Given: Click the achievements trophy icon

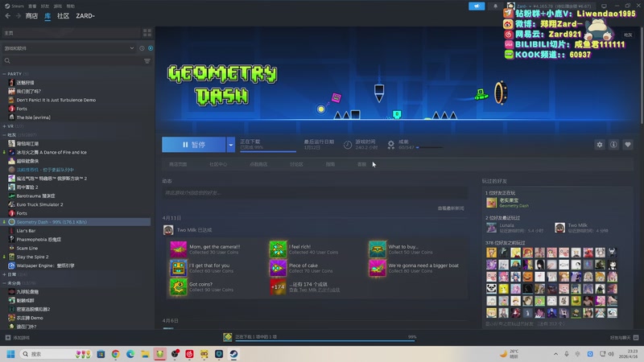Looking at the screenshot, I should (x=391, y=145).
